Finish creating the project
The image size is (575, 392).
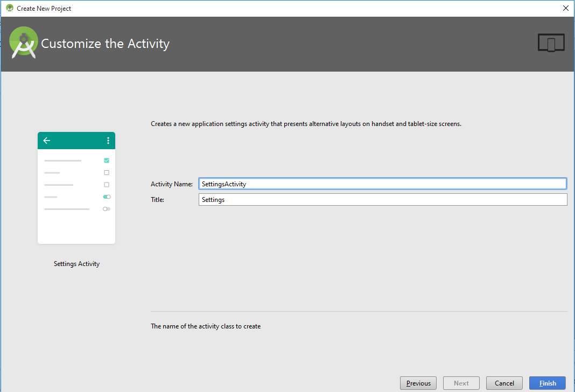(547, 383)
